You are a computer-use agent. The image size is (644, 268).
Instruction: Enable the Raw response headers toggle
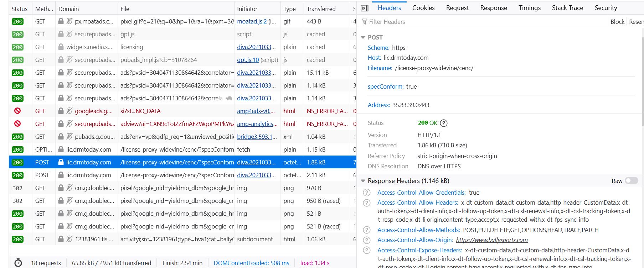(x=631, y=181)
